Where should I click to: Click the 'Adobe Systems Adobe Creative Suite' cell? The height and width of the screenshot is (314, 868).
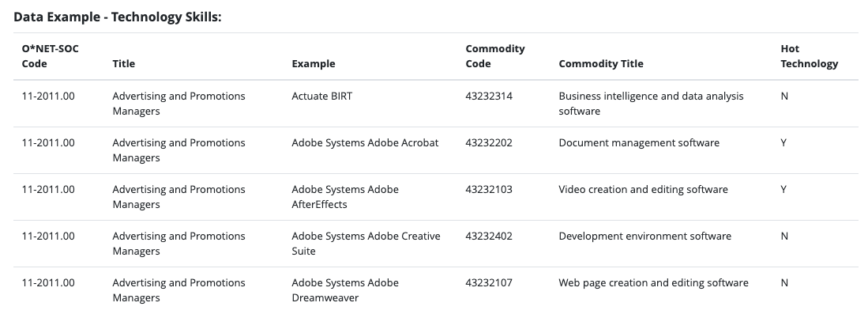pos(366,244)
